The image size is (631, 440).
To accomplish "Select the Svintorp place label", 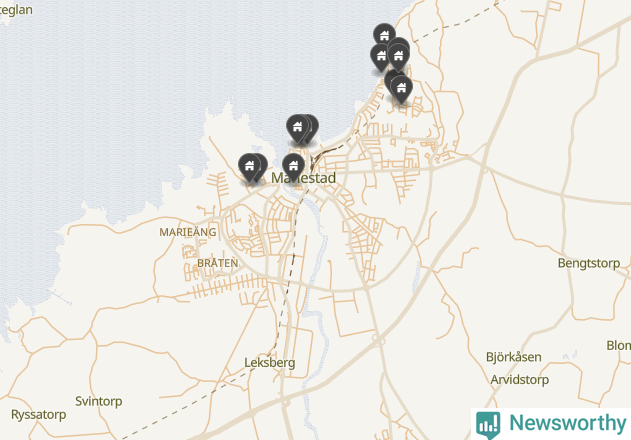I will pos(99,401).
